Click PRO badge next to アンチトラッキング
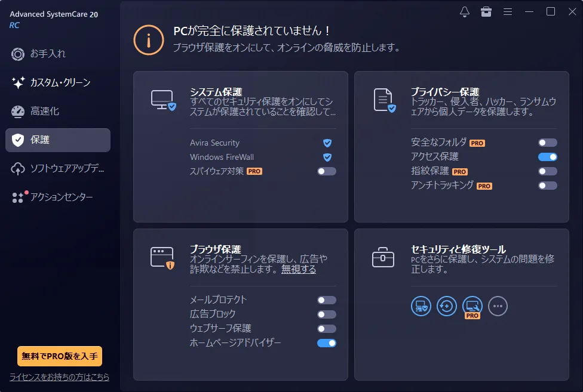 (x=484, y=186)
